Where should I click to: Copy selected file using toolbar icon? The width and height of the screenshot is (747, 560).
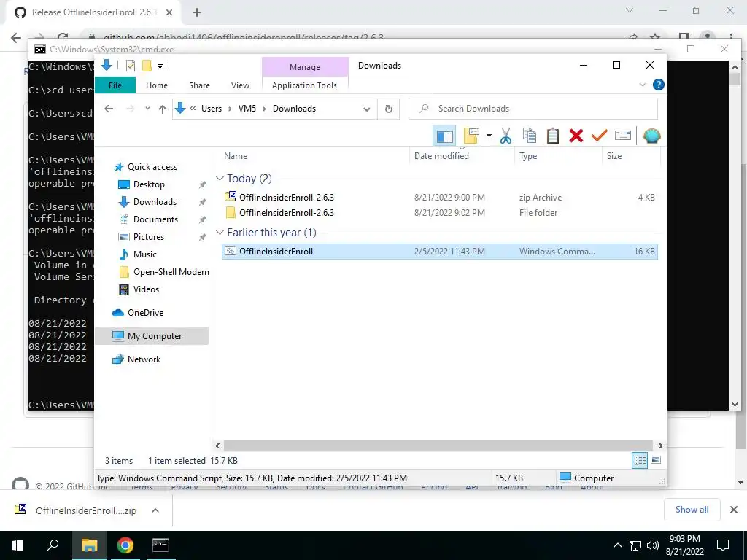point(530,136)
